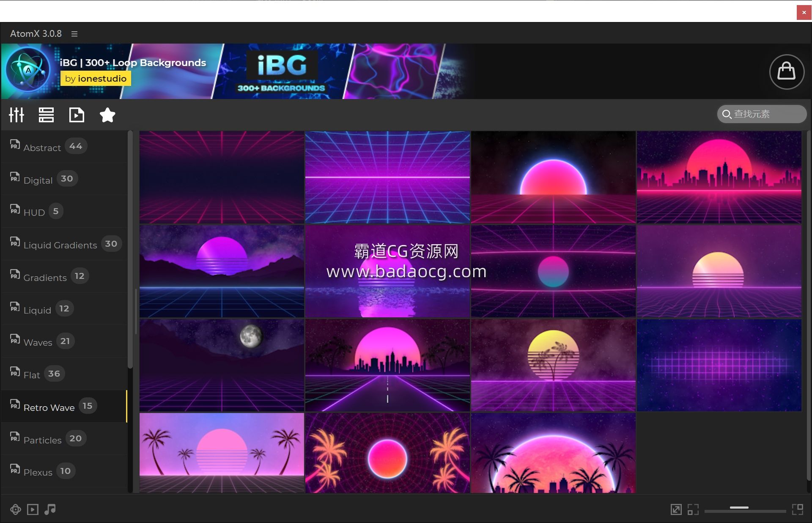
Task: Open the preview file play icon
Action: (77, 115)
